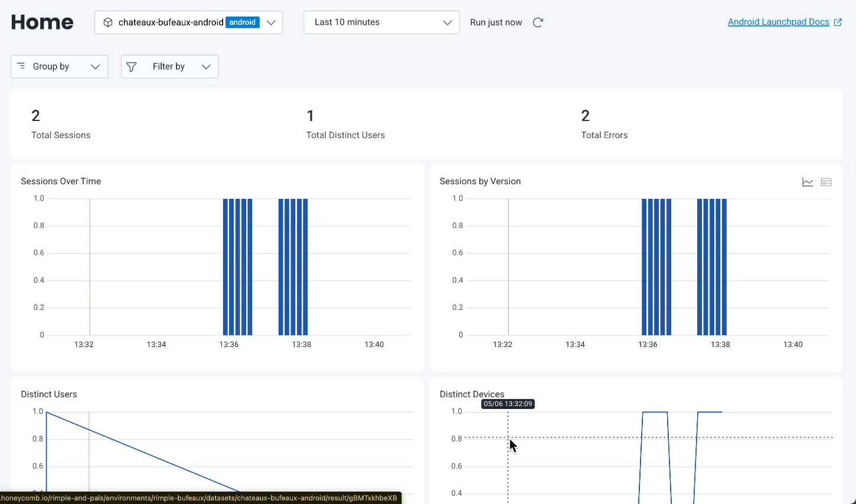856x504 pixels.
Task: Click the 13:38 bar group in Sessions Over Time
Action: (x=293, y=267)
